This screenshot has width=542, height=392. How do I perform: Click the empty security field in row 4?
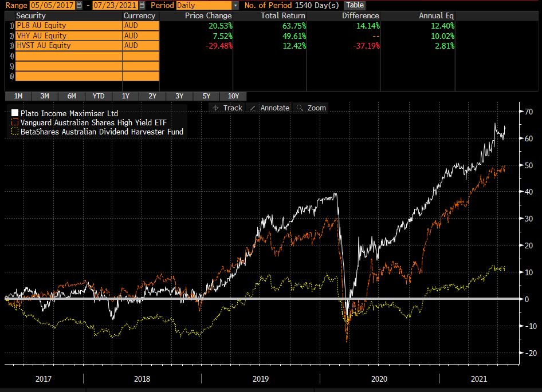coord(69,56)
